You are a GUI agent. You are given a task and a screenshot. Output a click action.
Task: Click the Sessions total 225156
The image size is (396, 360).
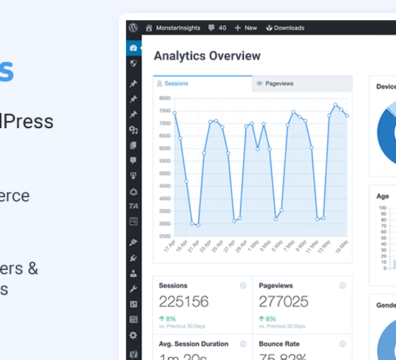(x=184, y=302)
